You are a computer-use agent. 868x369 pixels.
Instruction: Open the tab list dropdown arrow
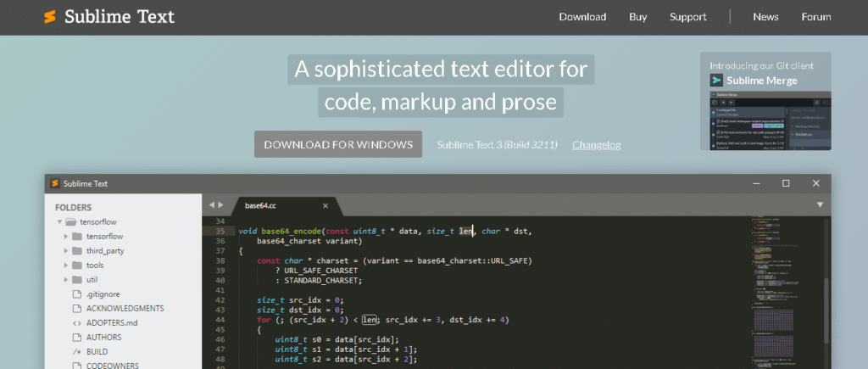(x=820, y=204)
